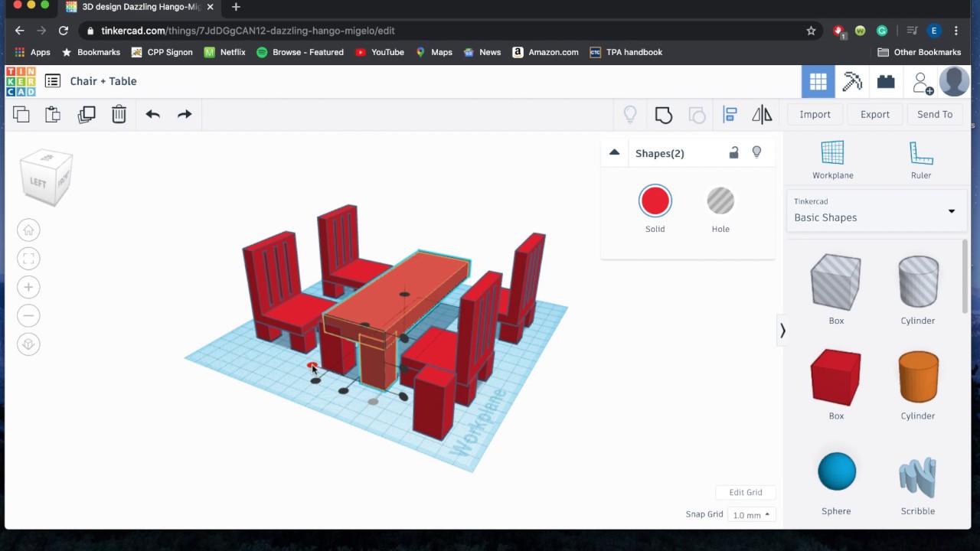Screen dimensions: 980x551
Task: Open the Align tool
Action: click(730, 115)
